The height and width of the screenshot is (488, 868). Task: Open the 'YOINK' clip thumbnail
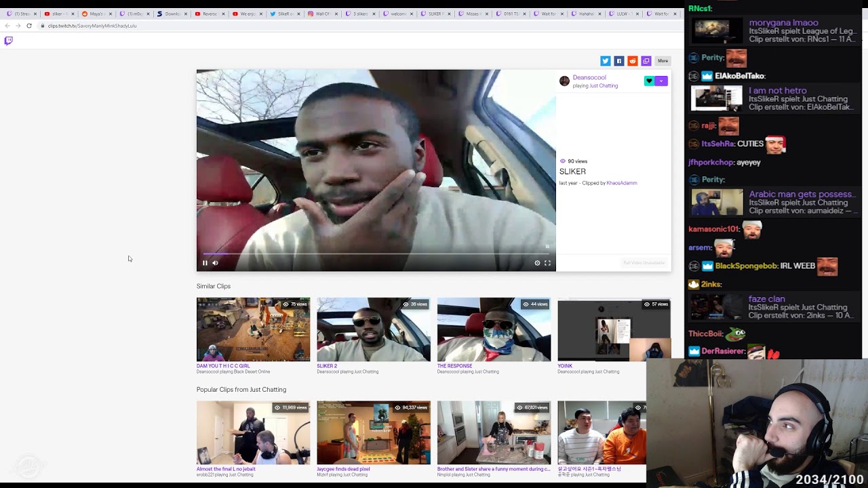tap(614, 329)
